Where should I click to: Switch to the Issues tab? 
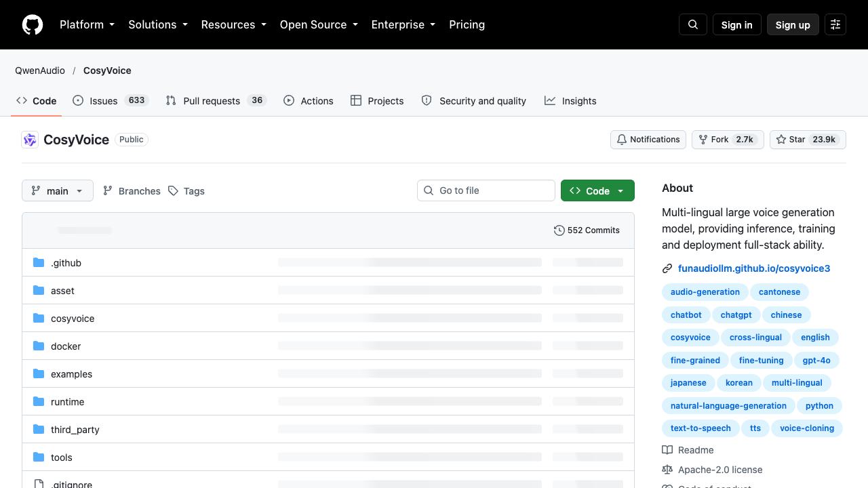tap(111, 100)
